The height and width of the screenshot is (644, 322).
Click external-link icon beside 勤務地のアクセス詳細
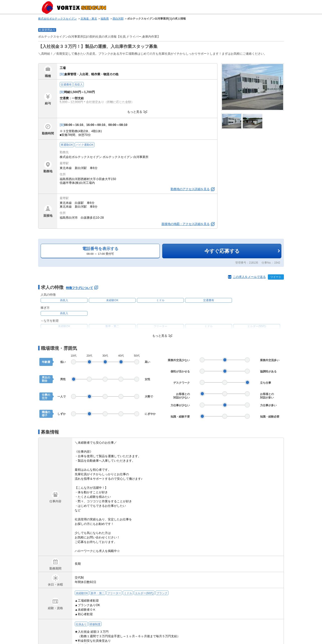(x=213, y=189)
